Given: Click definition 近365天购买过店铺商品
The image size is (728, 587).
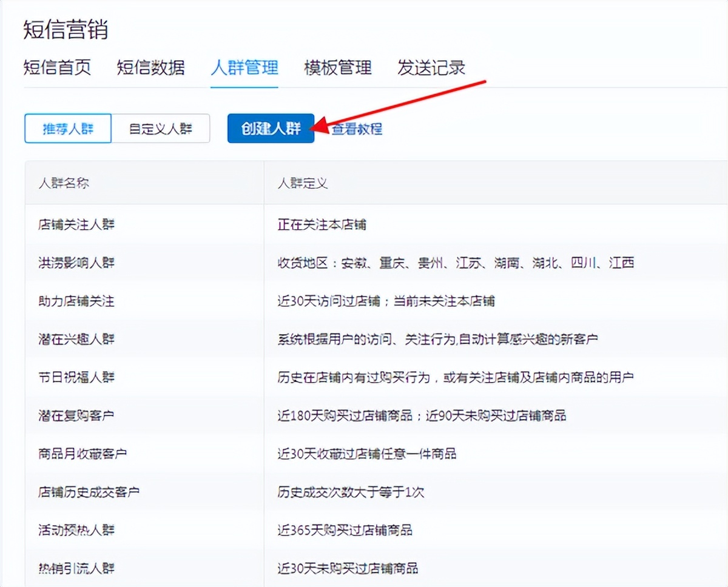Looking at the screenshot, I should click(345, 530).
